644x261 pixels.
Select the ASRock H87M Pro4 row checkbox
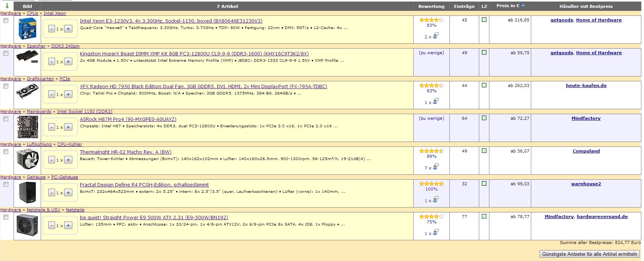coord(6,119)
